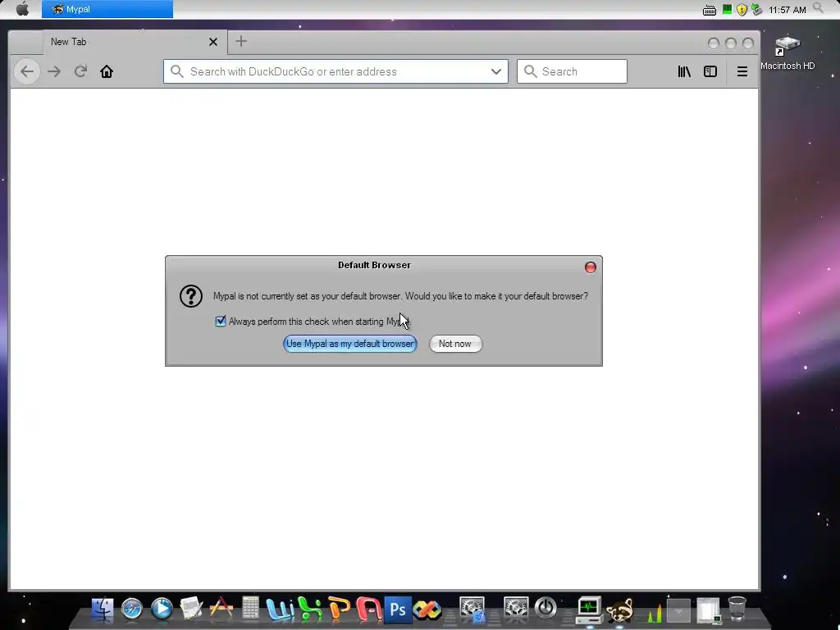Open the green activity graph dock icon

654,612
